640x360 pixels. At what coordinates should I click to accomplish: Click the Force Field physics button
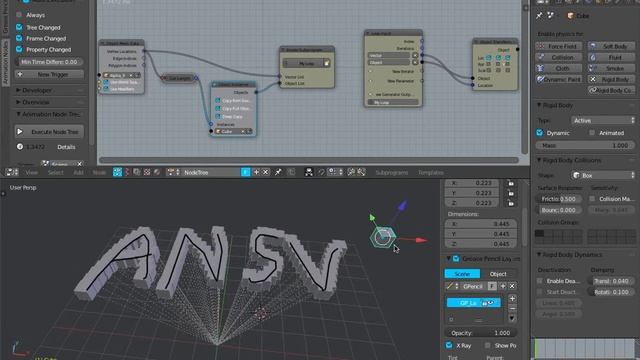558,46
